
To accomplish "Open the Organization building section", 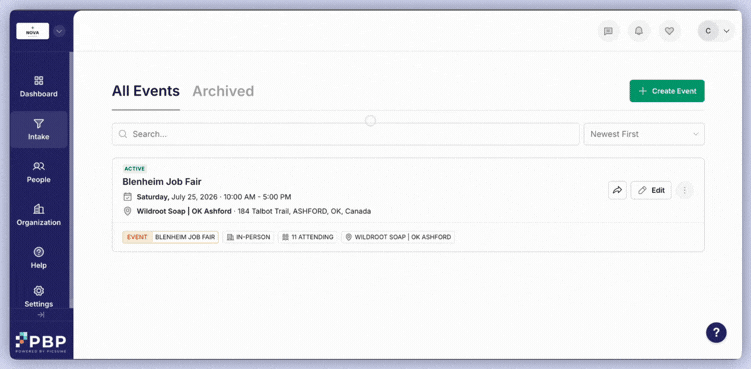I will point(38,215).
